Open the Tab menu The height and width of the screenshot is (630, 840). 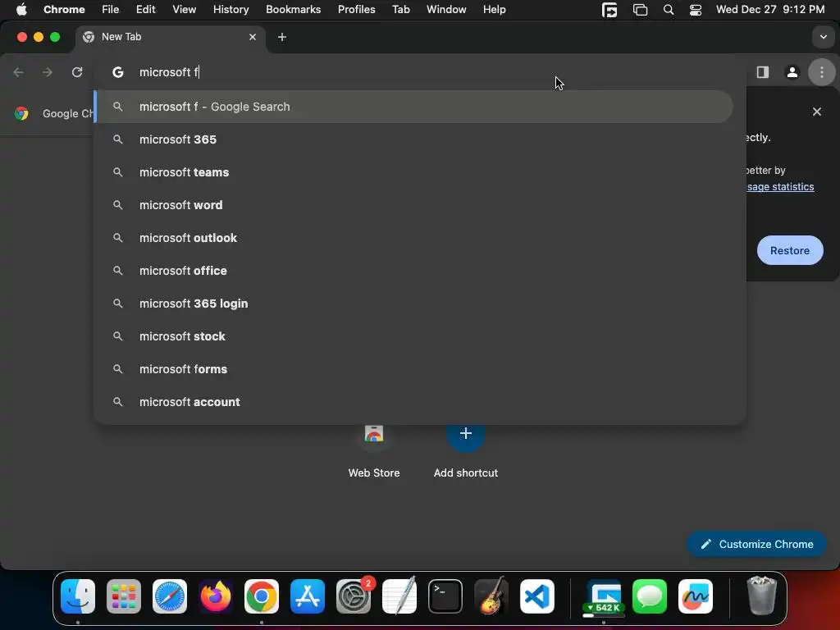point(400,10)
